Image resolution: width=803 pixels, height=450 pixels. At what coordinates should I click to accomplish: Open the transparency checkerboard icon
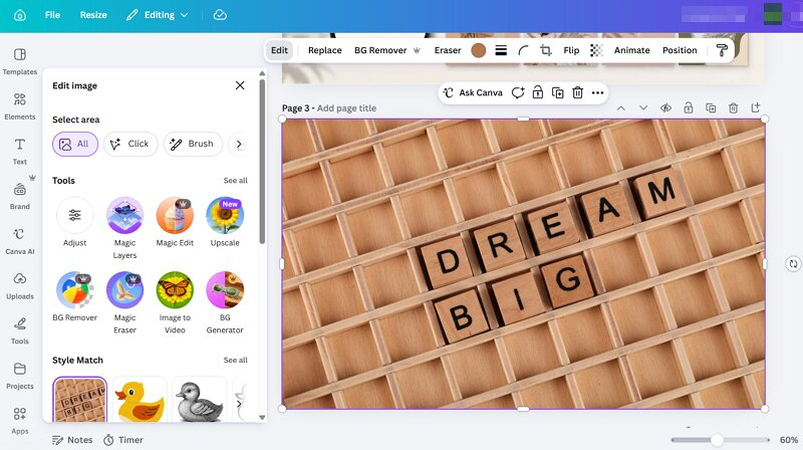[x=596, y=50]
